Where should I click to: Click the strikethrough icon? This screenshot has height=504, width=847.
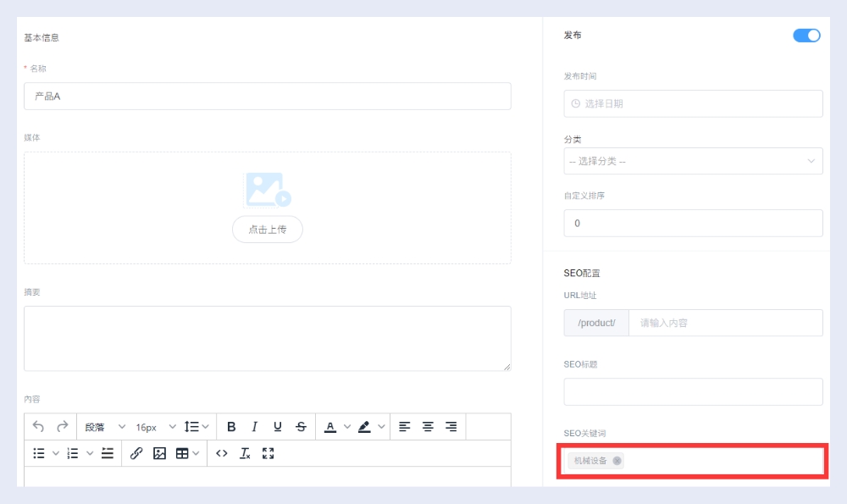pos(301,427)
